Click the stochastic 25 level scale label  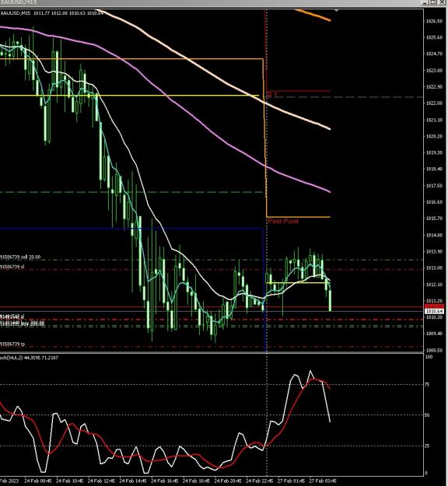click(x=427, y=446)
